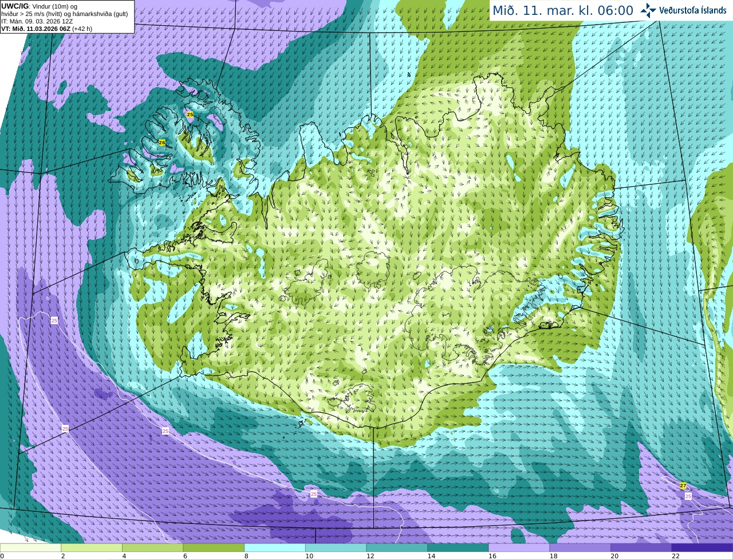Click the yellow 25 peak gust marker

click(x=190, y=115)
